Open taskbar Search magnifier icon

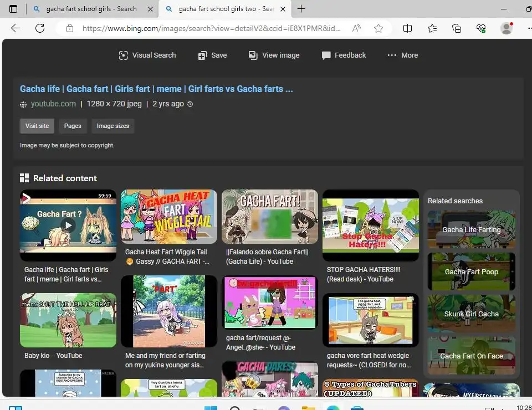[x=235, y=408]
